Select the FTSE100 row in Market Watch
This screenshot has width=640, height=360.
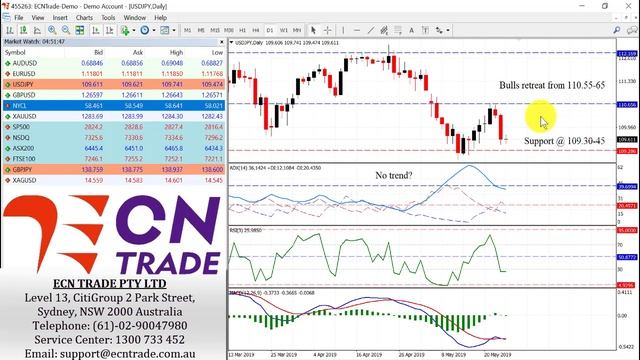coord(114,159)
